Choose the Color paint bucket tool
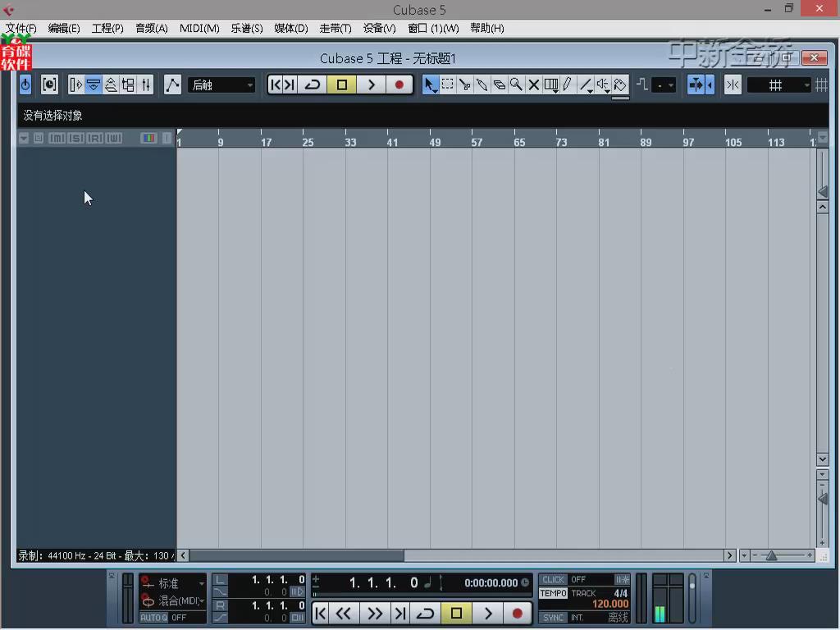Screen dimensions: 840x630 pyautogui.click(x=620, y=84)
